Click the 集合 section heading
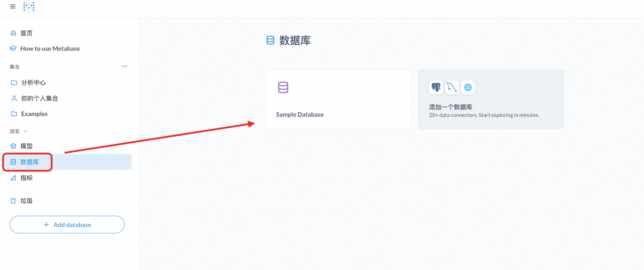 click(x=15, y=67)
